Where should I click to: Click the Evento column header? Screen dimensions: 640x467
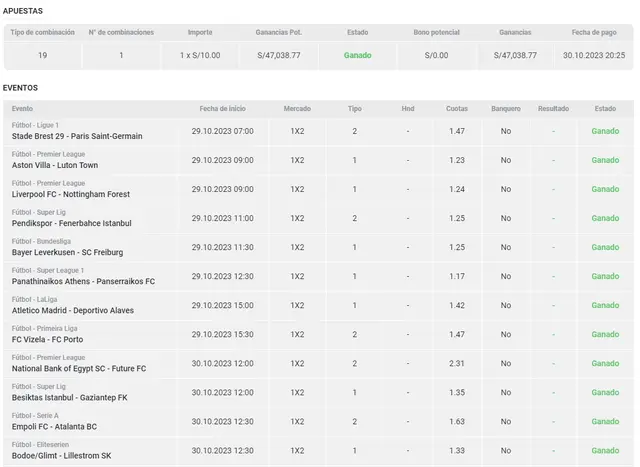[x=23, y=108]
